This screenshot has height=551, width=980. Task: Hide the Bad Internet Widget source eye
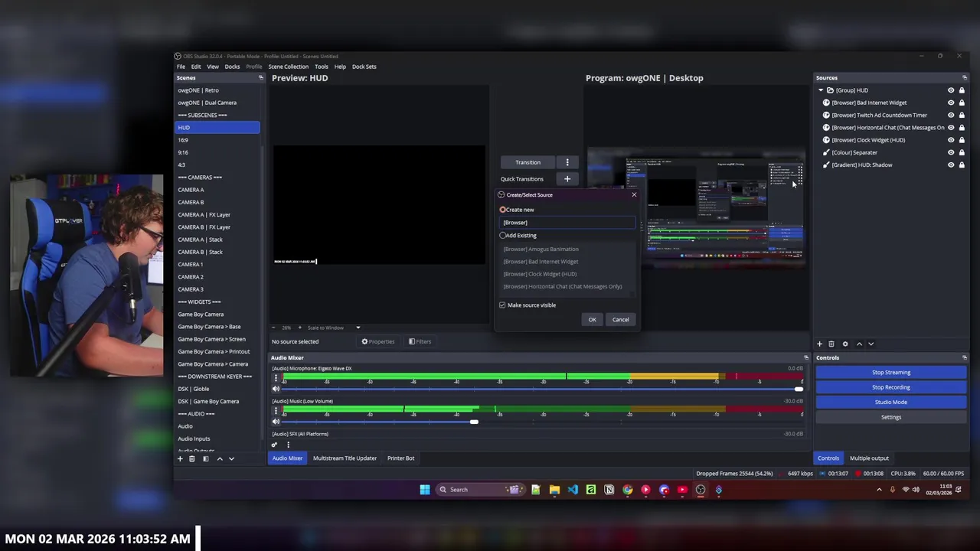tap(951, 103)
